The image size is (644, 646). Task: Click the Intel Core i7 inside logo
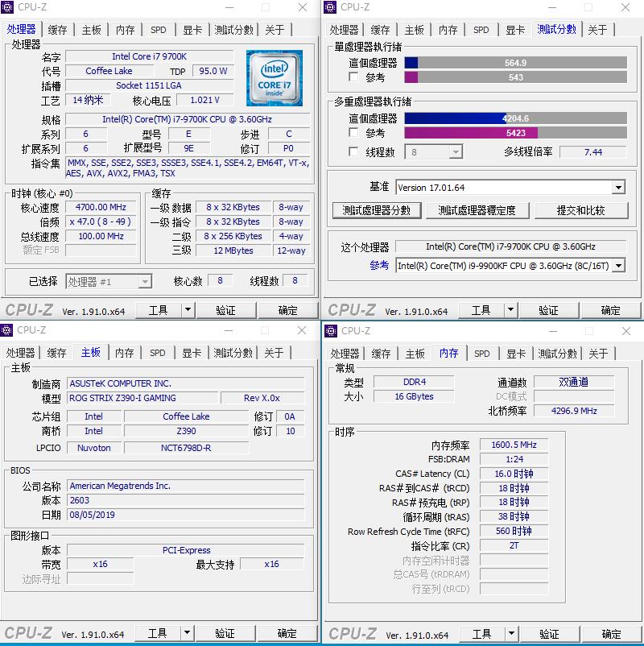274,77
